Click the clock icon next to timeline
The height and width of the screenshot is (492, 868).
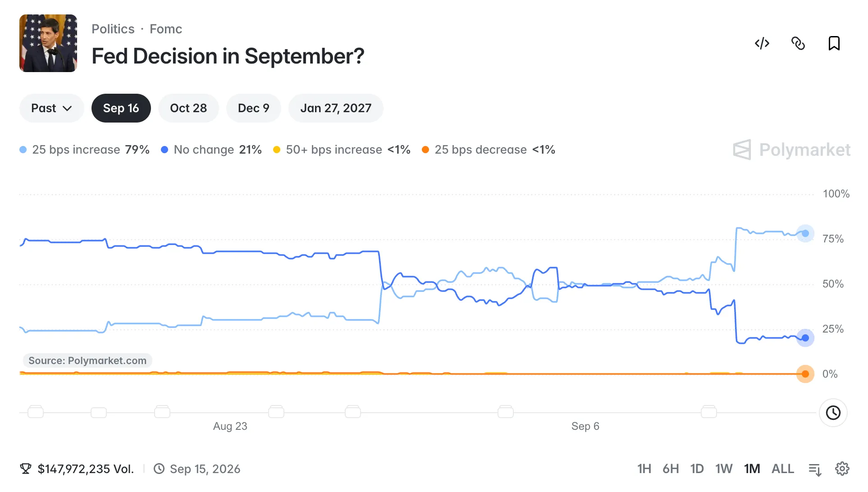833,413
